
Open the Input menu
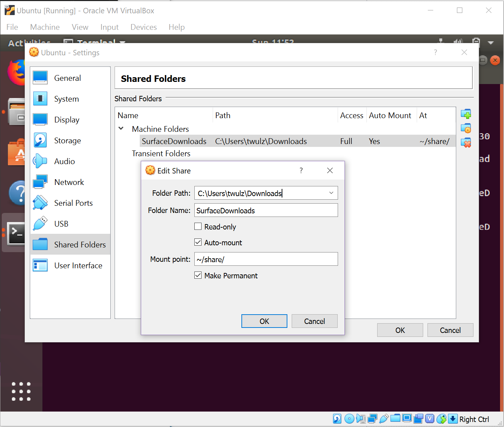click(109, 27)
